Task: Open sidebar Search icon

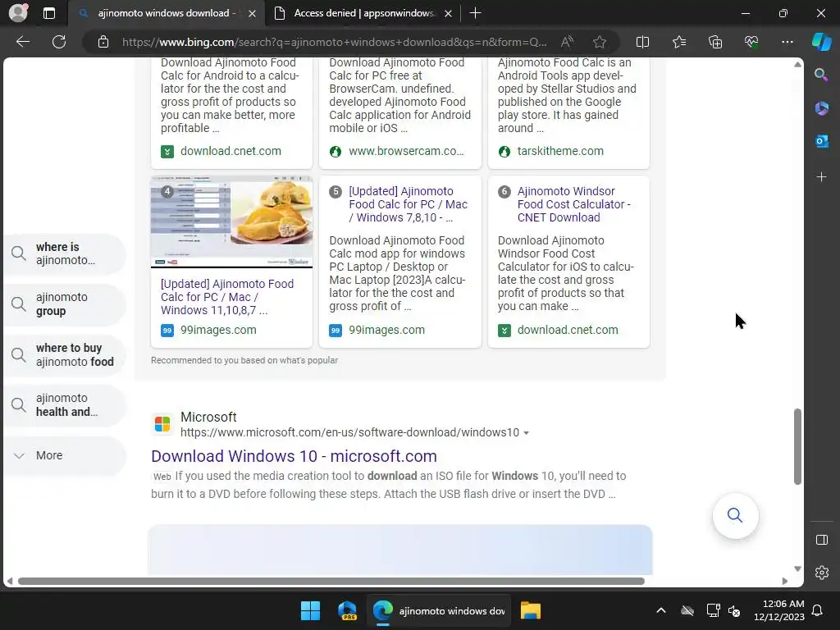Action: pyautogui.click(x=821, y=75)
